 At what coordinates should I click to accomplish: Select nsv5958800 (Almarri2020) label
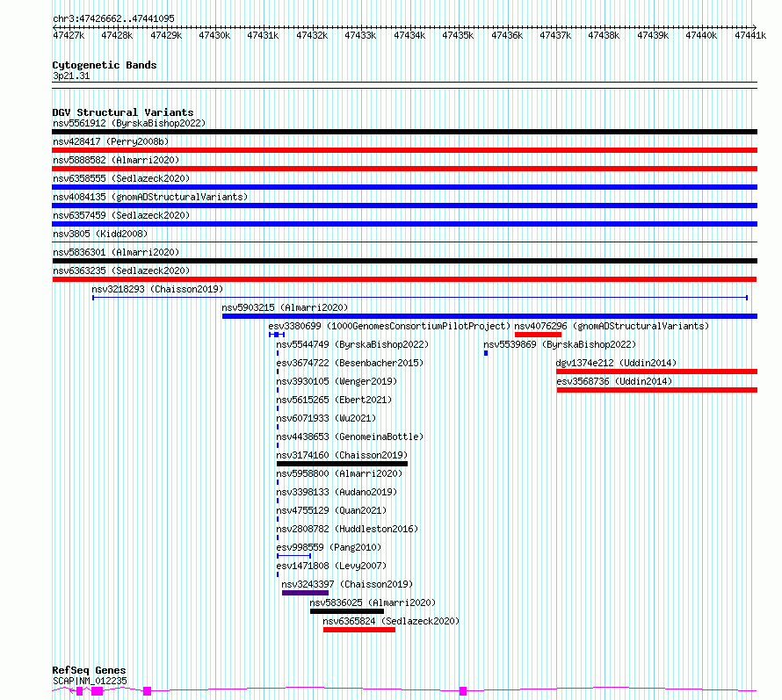[x=339, y=473]
